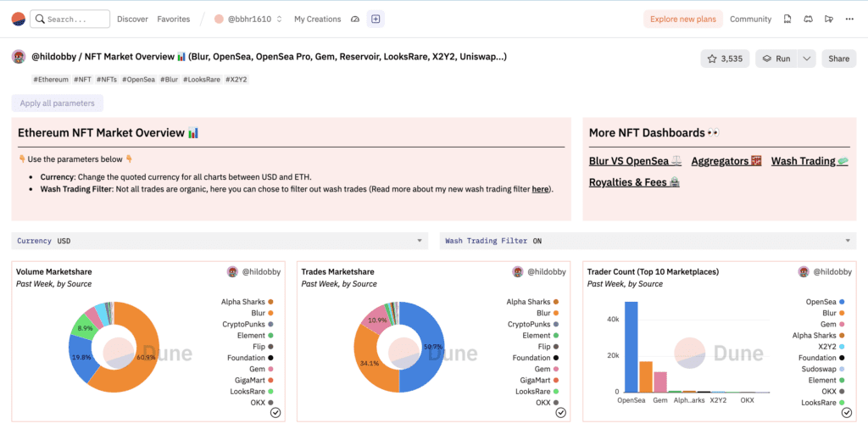Open the docs page icon
Viewport: 868px width, 429px height.
787,19
